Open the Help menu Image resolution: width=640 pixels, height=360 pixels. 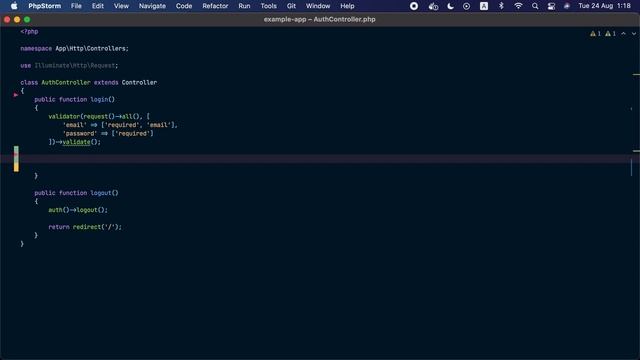click(347, 6)
